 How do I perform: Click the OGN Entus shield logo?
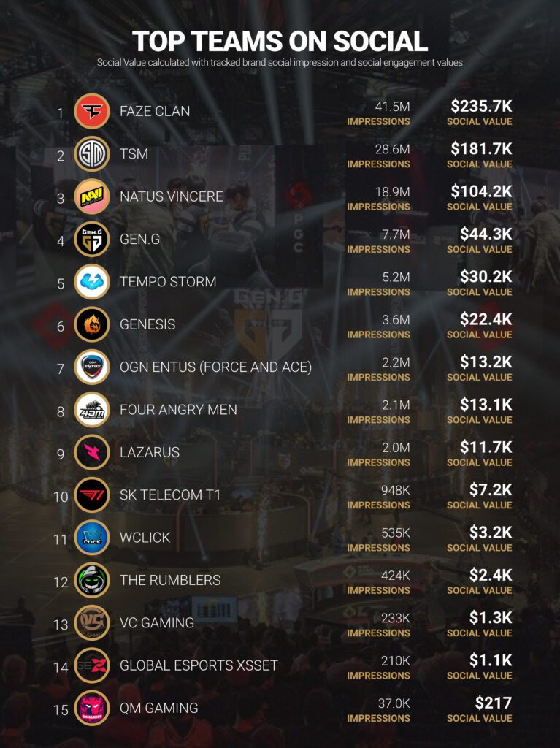[92, 367]
